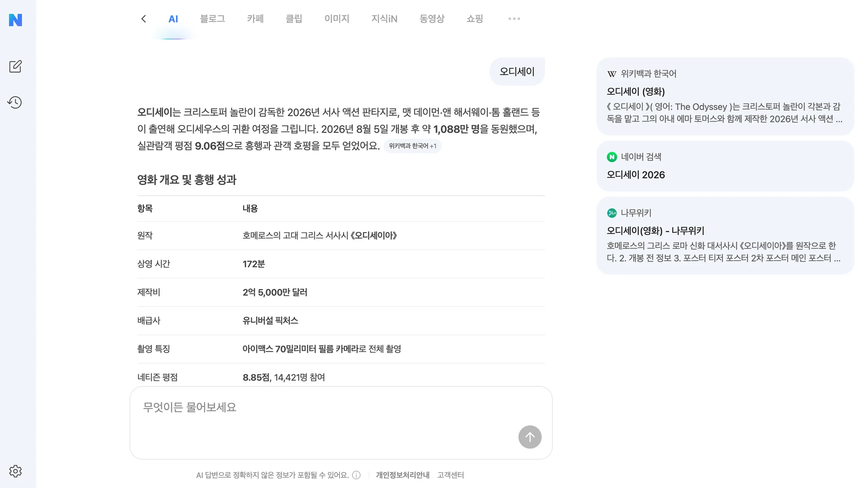
Task: Click the 배급사 row label
Action: (149, 321)
